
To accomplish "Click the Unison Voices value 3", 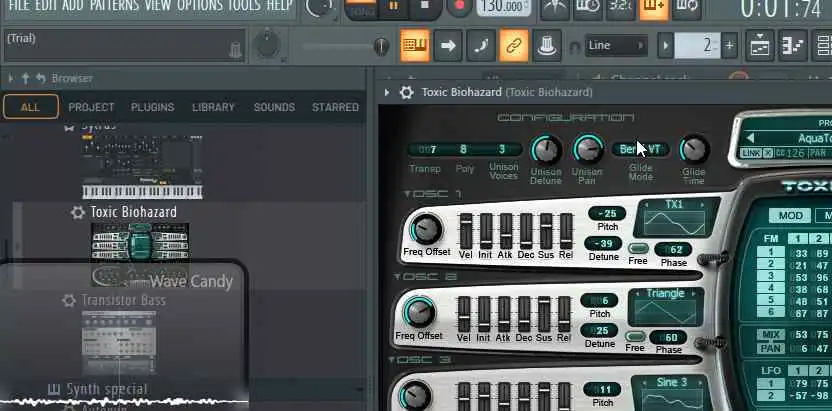I will point(501,150).
